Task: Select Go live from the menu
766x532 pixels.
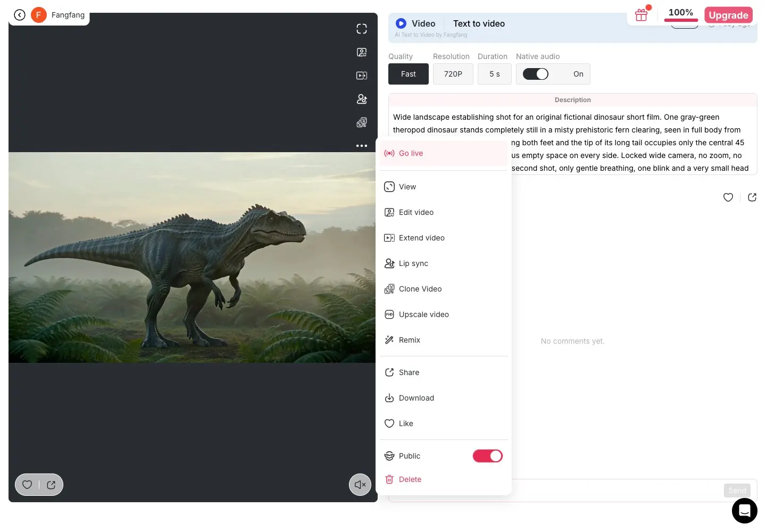Action: [444, 153]
